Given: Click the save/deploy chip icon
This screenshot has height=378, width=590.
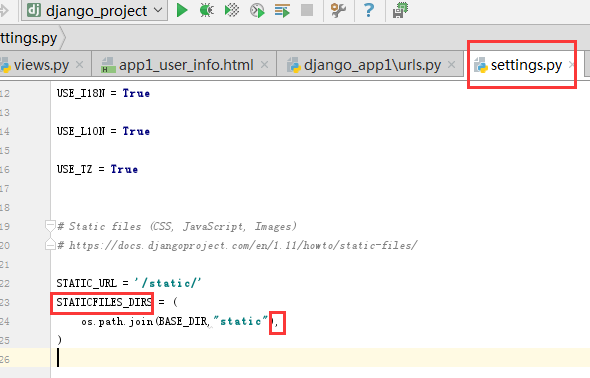Looking at the screenshot, I should [x=400, y=10].
